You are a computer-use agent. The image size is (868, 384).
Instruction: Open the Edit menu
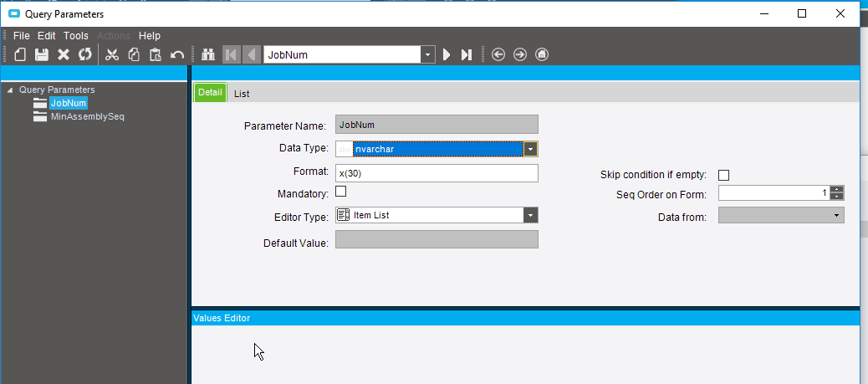coord(47,36)
